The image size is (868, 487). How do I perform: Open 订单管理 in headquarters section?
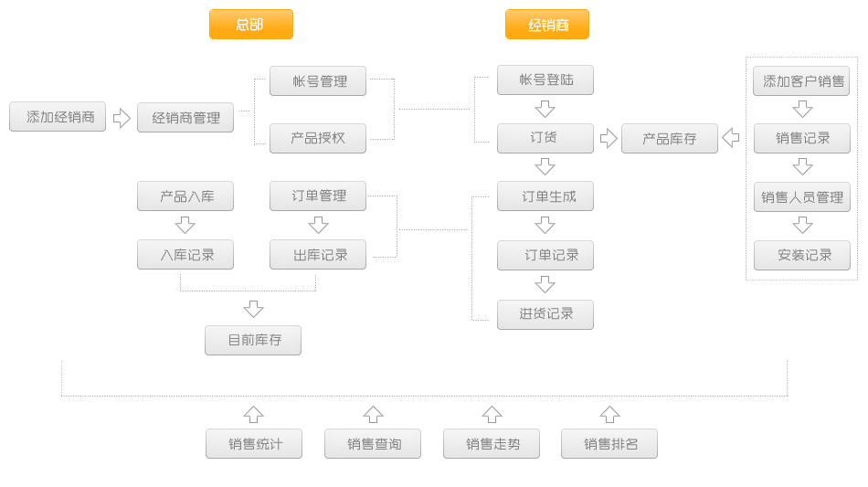[x=318, y=196]
